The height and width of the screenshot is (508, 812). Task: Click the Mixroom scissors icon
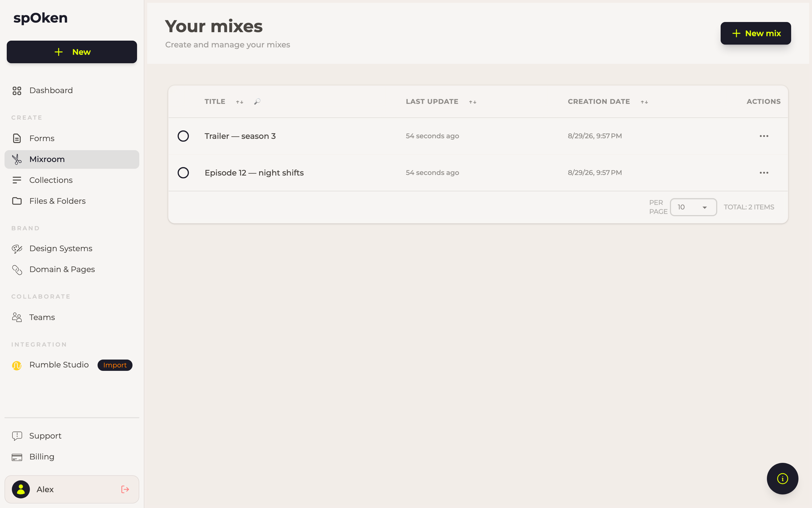point(17,159)
